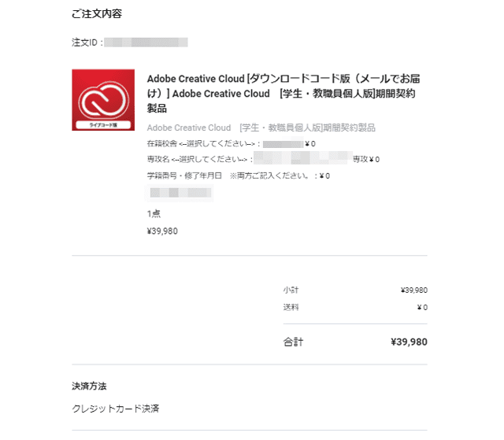Click the blurred student number value box

[180, 193]
